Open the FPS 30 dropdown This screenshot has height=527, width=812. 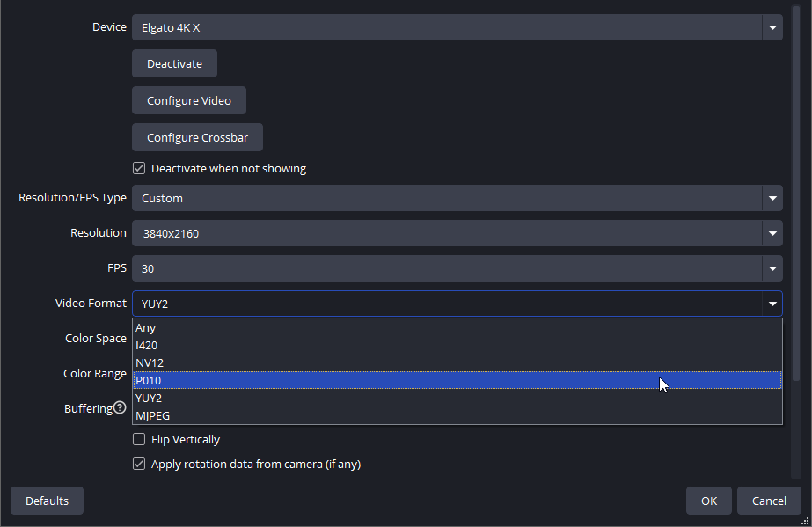point(457,268)
